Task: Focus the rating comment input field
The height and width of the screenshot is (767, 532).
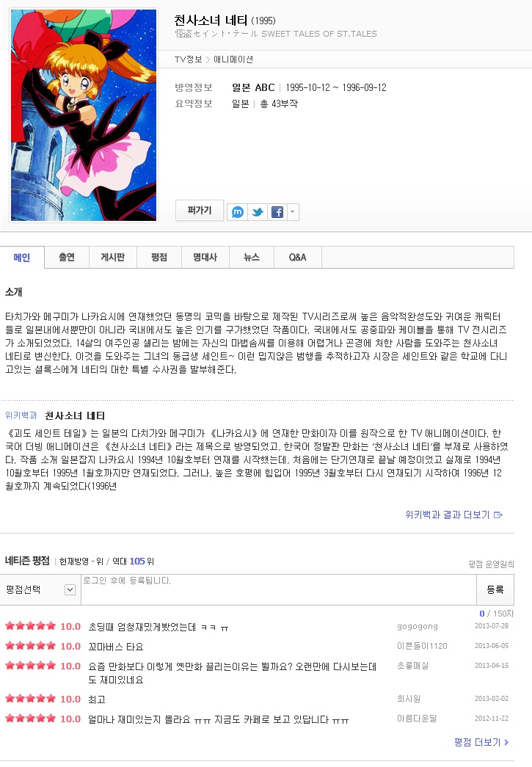Action: click(279, 589)
